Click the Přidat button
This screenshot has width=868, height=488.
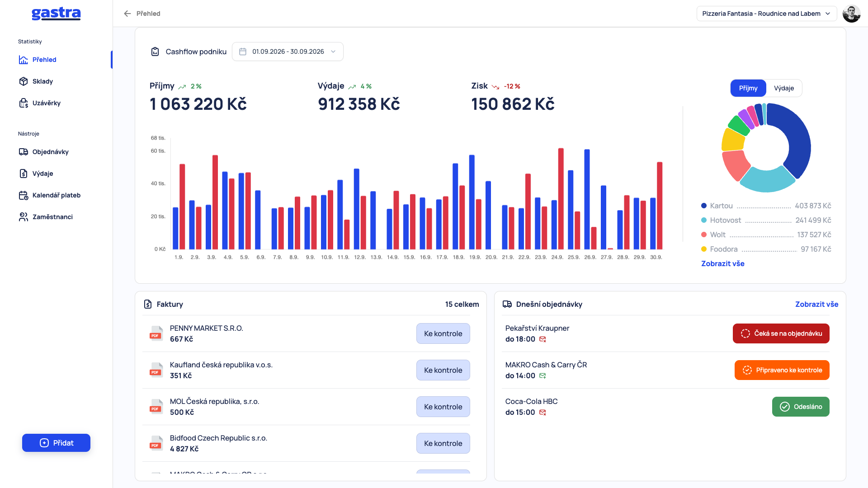56,443
